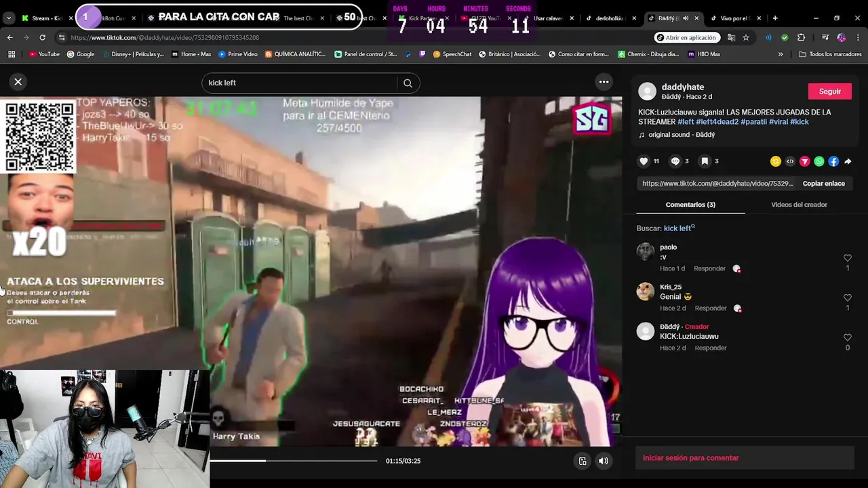Open Disney+ bookmark
The height and width of the screenshot is (488, 868).
click(133, 54)
